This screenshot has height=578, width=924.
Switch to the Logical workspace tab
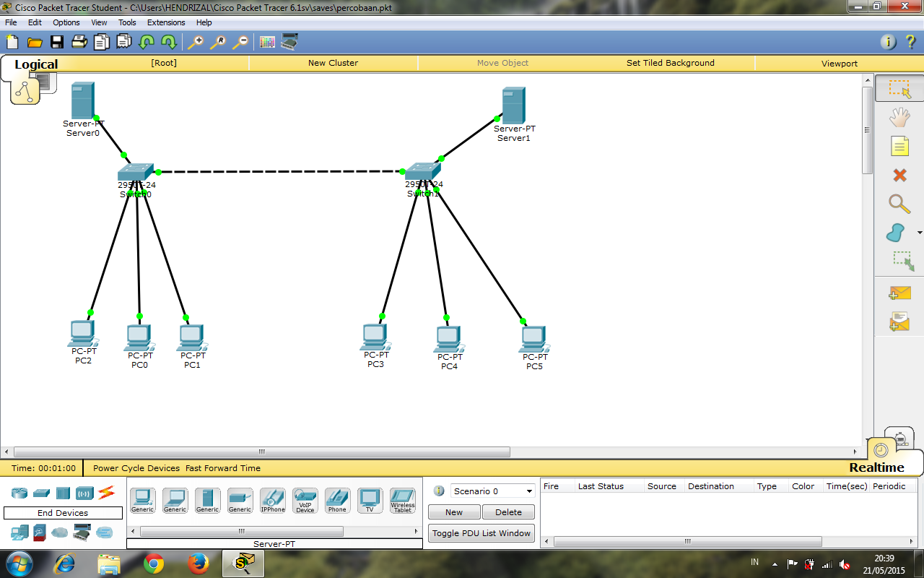click(x=36, y=64)
